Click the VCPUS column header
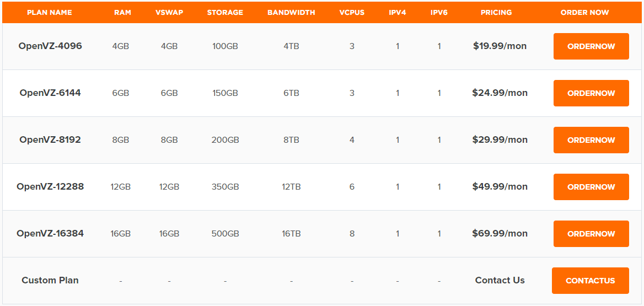644x306 pixels. [x=352, y=12]
